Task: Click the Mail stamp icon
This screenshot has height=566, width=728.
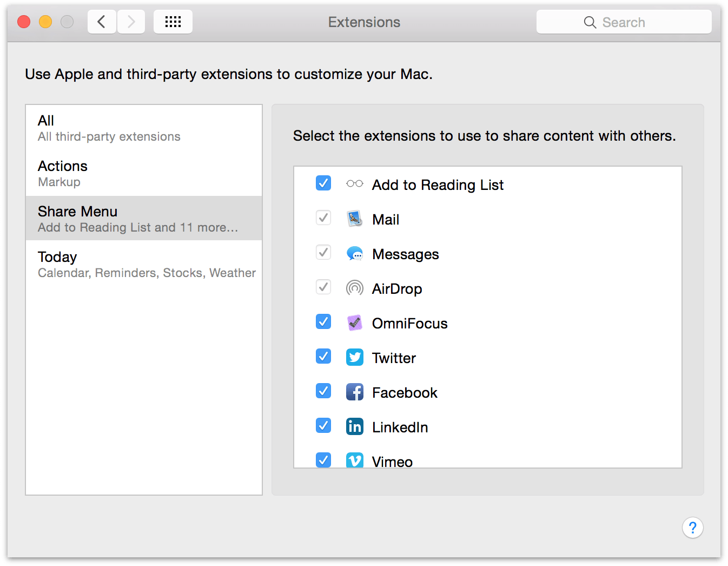Action: click(355, 219)
